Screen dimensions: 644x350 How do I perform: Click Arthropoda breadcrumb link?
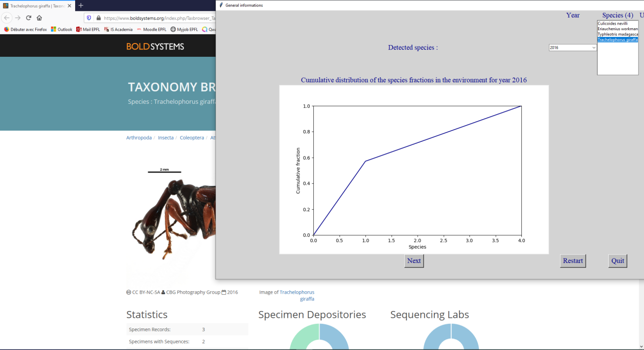tap(139, 138)
